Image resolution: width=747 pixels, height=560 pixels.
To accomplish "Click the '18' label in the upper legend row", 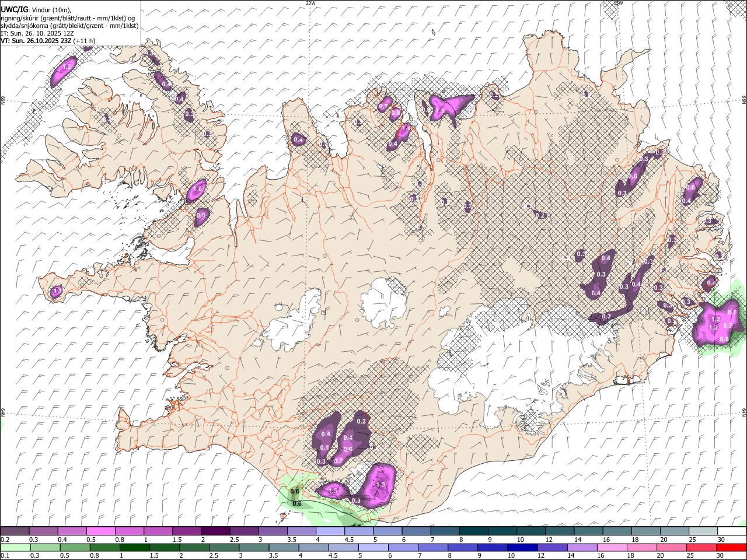I will point(635,540).
